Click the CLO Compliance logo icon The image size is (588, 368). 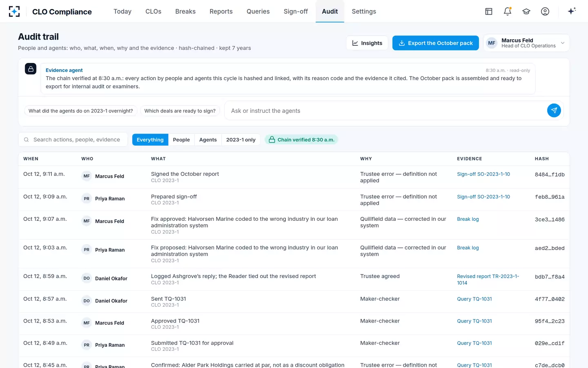[14, 11]
